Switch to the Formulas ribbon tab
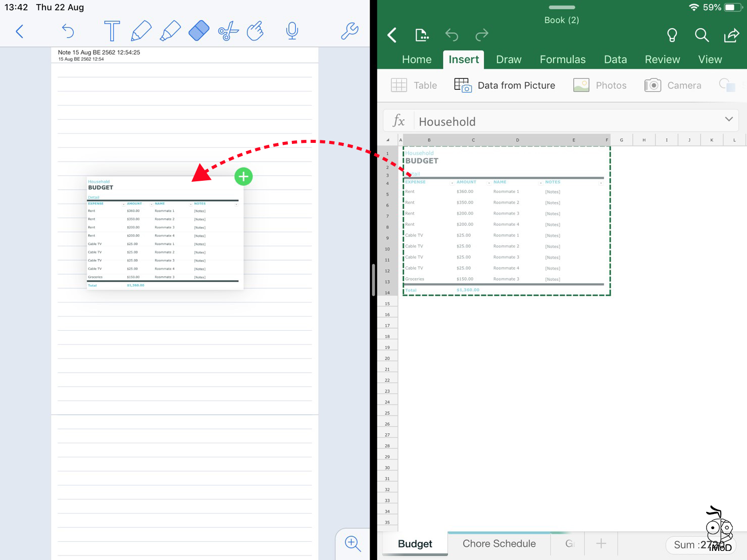 (x=563, y=59)
